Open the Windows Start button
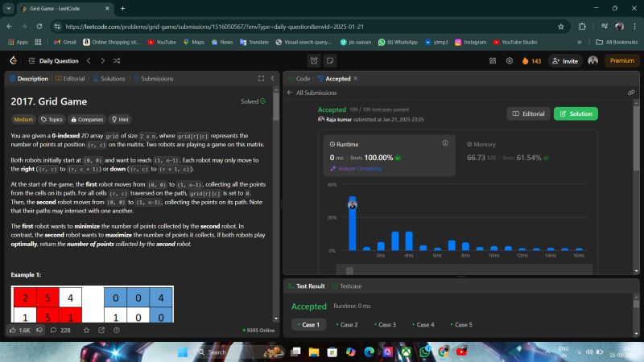The height and width of the screenshot is (362, 644). click(183, 352)
